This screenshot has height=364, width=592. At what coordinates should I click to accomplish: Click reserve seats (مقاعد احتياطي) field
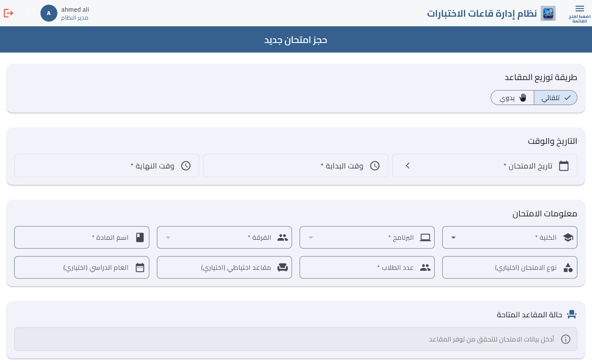(224, 267)
